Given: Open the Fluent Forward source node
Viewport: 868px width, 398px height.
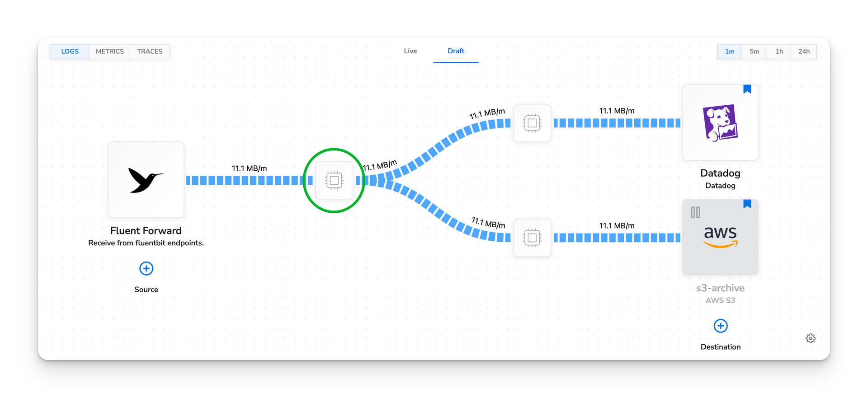Looking at the screenshot, I should 146,180.
